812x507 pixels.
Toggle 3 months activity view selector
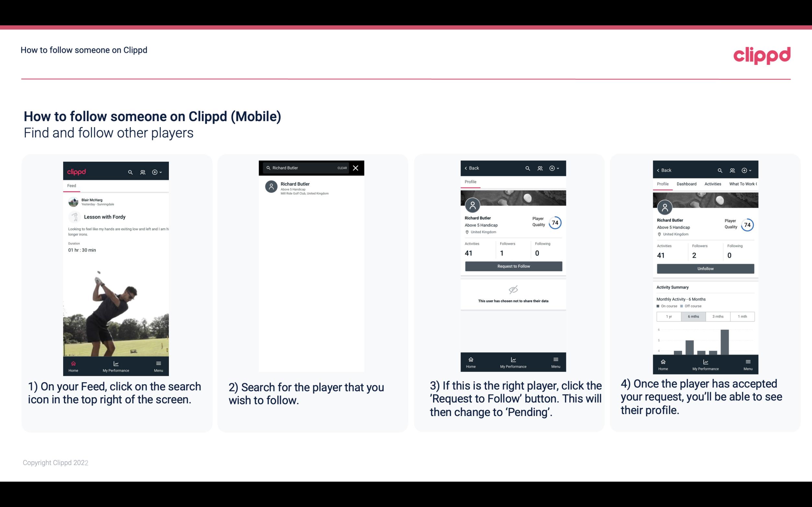pyautogui.click(x=718, y=316)
